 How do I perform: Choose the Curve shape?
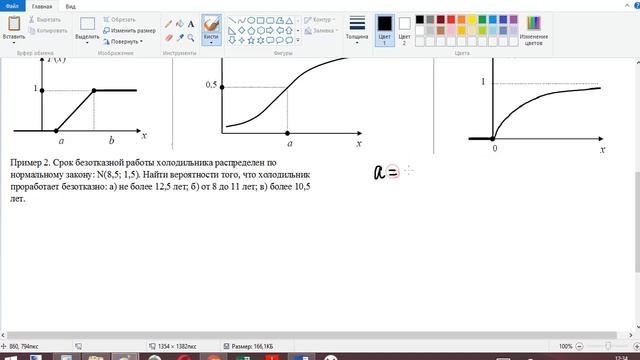click(x=242, y=20)
